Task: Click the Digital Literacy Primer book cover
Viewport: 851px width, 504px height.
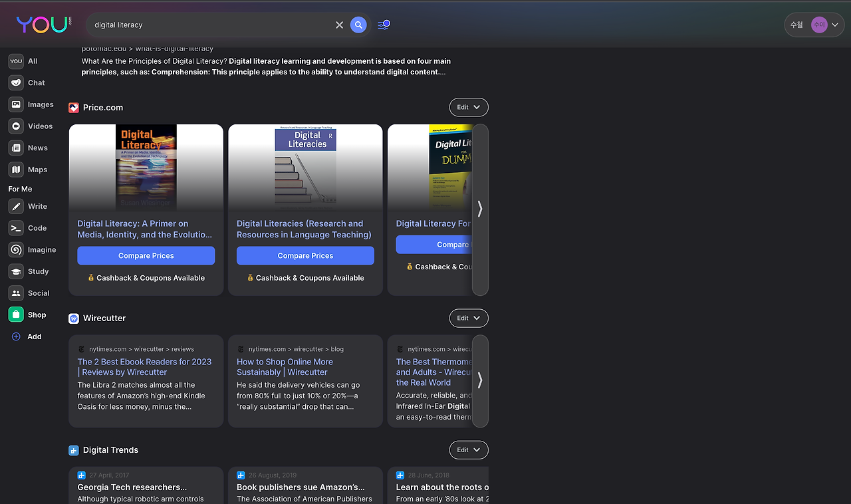Action: (x=146, y=168)
